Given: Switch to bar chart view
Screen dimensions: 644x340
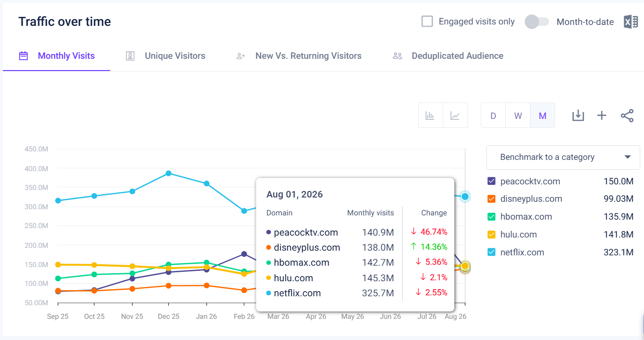Looking at the screenshot, I should [x=430, y=115].
